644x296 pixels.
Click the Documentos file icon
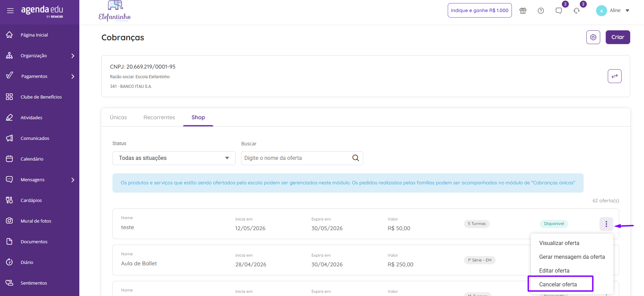coord(9,242)
